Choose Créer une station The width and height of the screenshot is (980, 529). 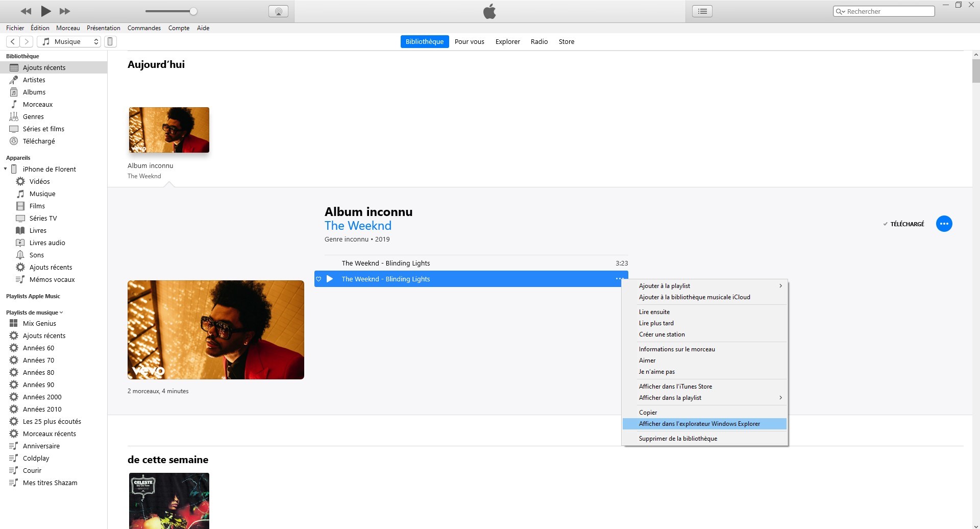tap(705, 334)
